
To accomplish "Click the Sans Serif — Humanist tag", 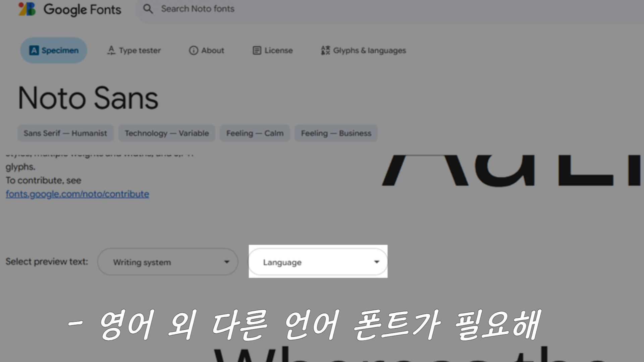I will click(x=65, y=133).
